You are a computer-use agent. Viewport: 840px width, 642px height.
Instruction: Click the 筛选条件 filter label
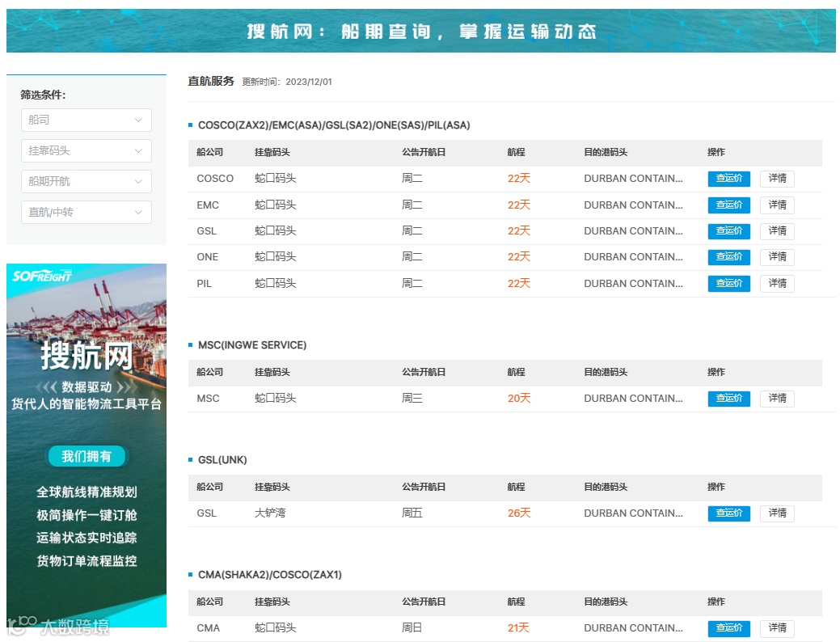click(43, 95)
